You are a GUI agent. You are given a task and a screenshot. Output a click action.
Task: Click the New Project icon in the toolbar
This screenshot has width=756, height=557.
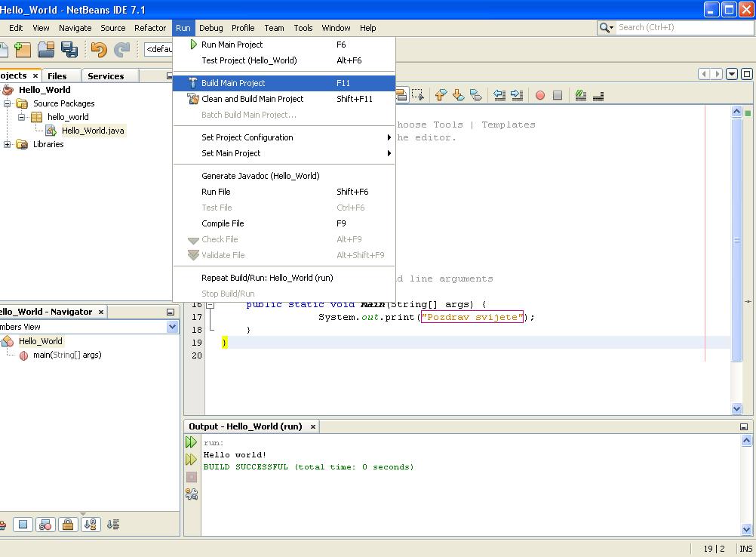(23, 50)
